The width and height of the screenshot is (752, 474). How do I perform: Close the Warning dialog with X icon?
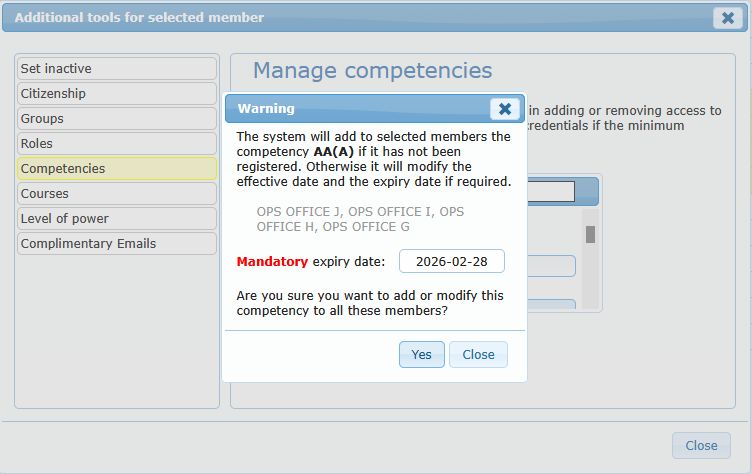[x=505, y=108]
